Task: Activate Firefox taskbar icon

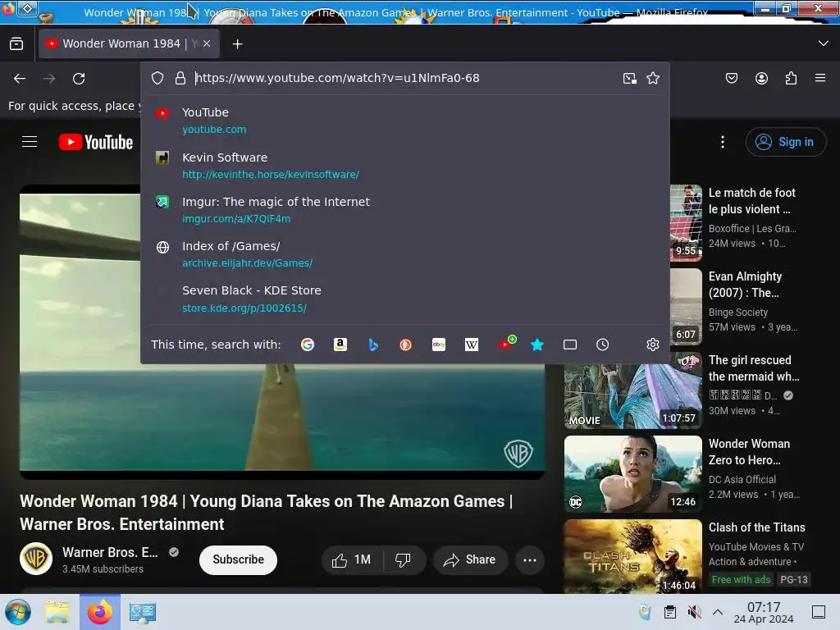Action: pyautogui.click(x=100, y=612)
